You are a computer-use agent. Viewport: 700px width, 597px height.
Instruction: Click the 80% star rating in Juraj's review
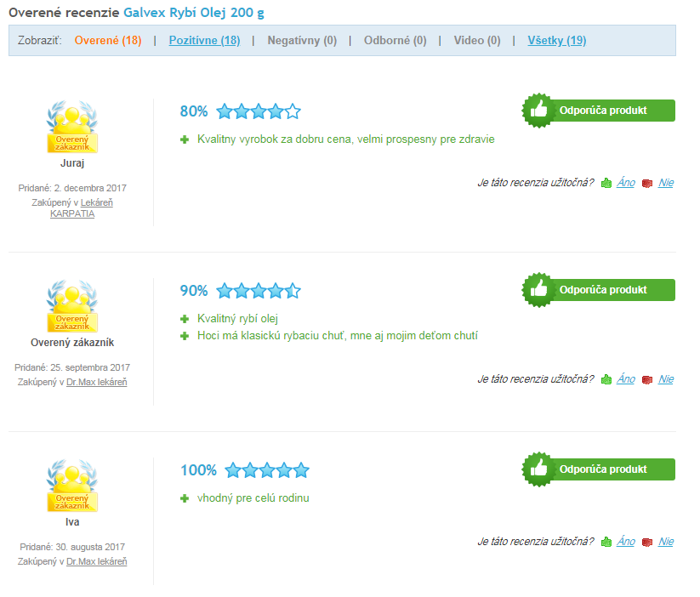[259, 111]
